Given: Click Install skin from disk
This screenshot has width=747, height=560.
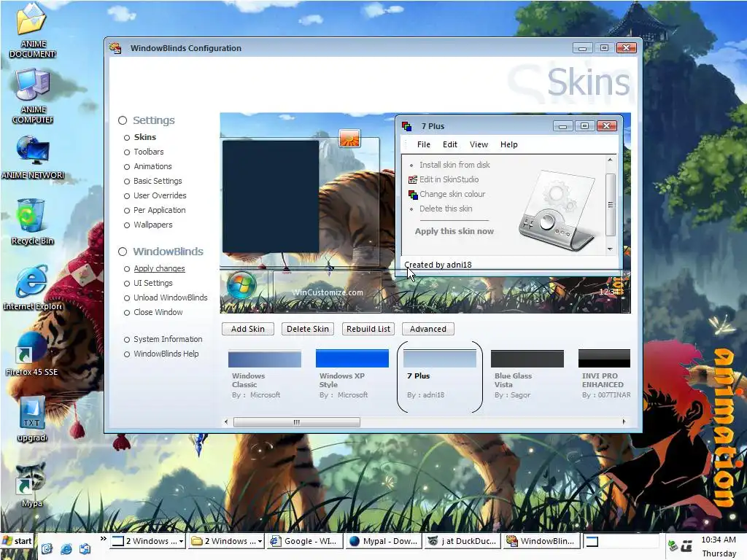Looking at the screenshot, I should click(x=454, y=166).
